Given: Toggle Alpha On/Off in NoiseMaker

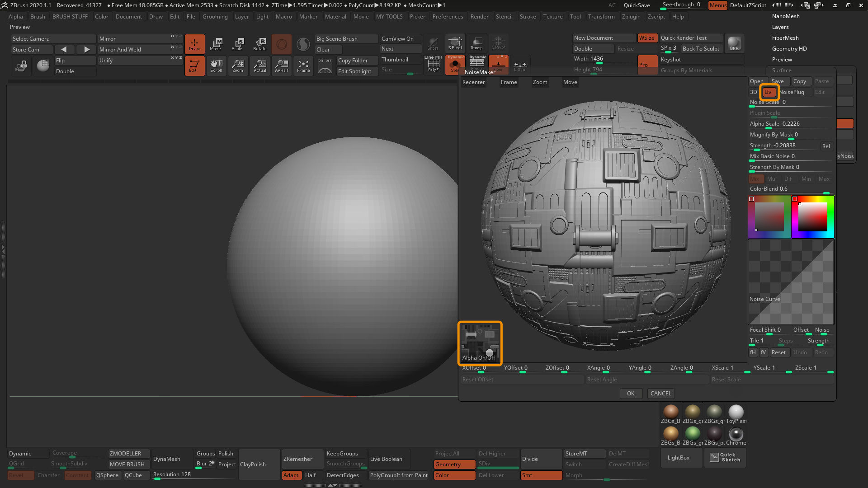Looking at the screenshot, I should pos(479,343).
